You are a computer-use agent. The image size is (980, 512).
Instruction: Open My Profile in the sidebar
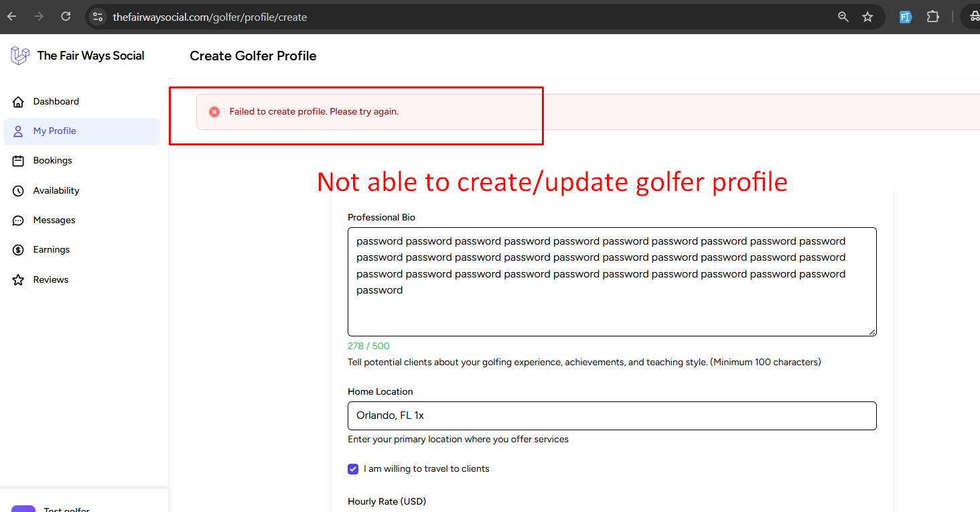pyautogui.click(x=55, y=131)
